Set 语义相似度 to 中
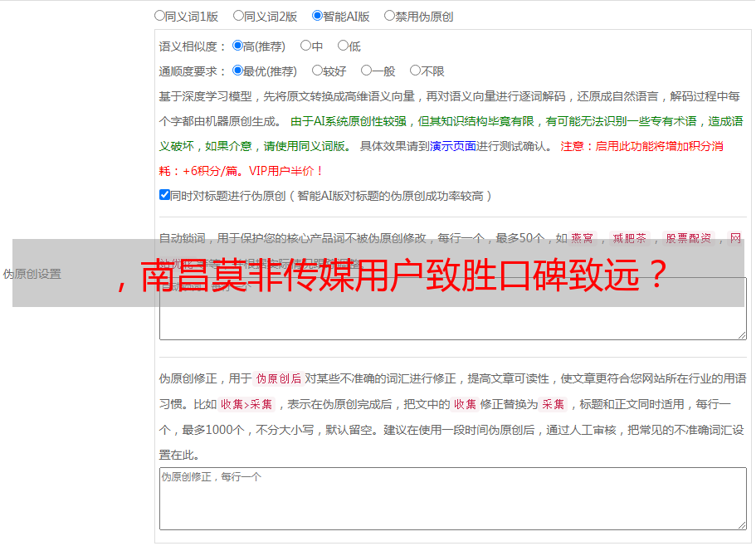The image size is (756, 546). pos(305,46)
